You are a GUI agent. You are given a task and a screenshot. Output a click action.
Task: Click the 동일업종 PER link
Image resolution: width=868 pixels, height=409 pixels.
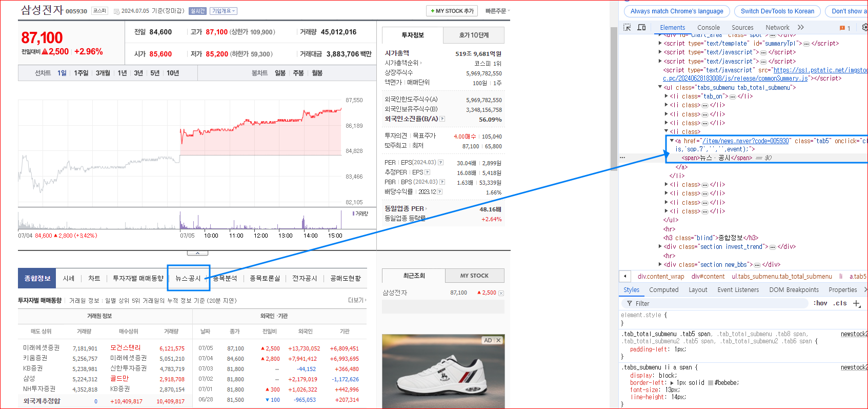[x=406, y=209]
